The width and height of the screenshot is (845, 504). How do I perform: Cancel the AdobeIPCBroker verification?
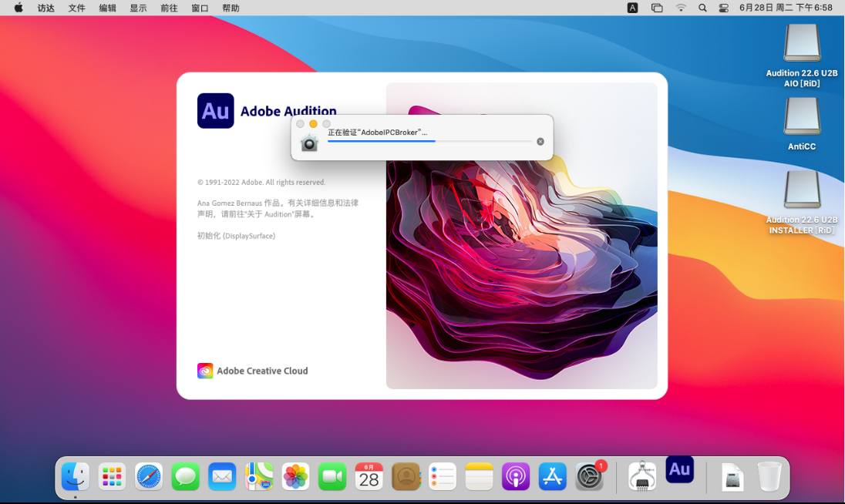pyautogui.click(x=540, y=142)
